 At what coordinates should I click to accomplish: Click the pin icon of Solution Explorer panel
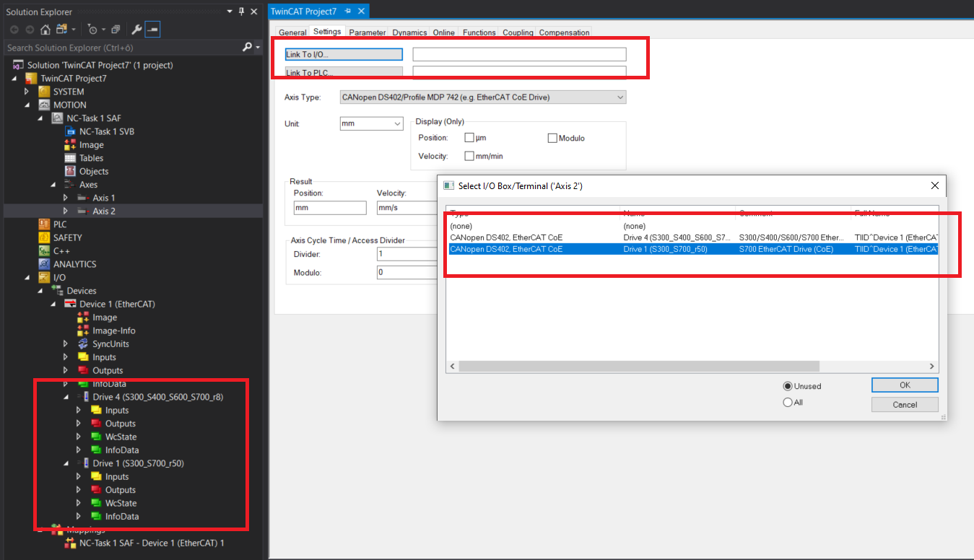click(x=241, y=12)
